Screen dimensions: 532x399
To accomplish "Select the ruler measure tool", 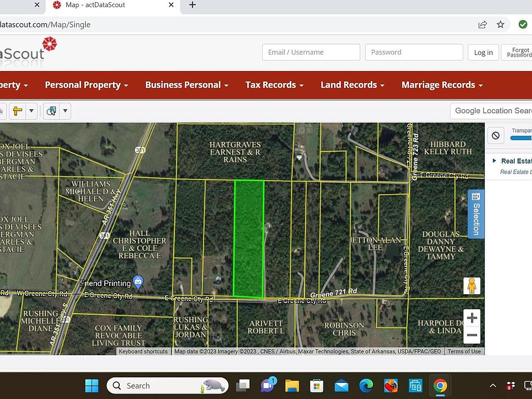I will click(x=17, y=111).
